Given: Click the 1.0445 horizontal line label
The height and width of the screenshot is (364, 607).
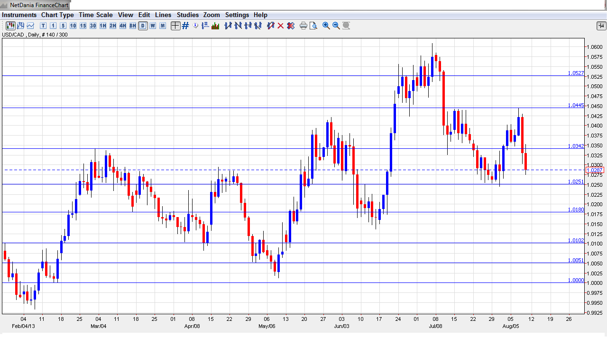Looking at the screenshot, I should pos(576,105).
